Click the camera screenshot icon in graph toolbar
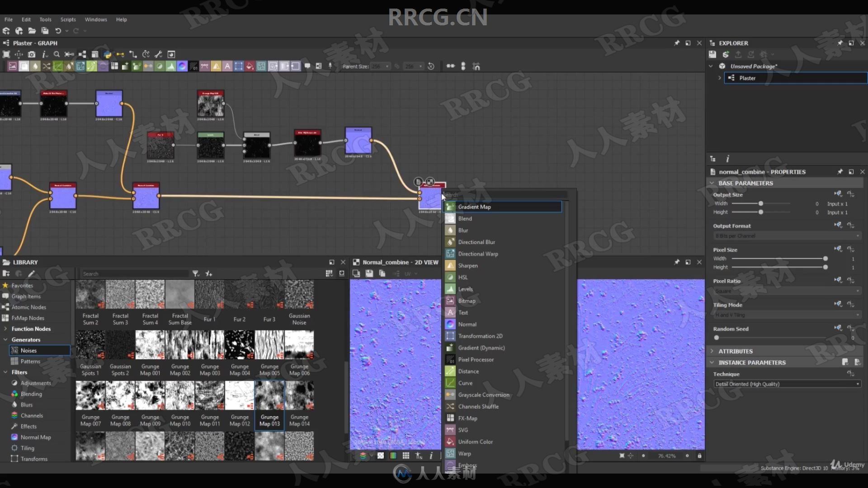 31,54
